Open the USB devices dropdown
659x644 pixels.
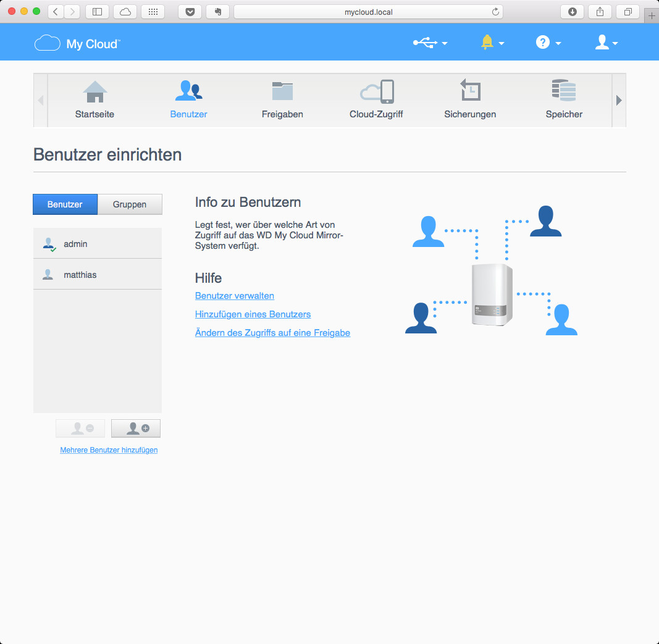[x=430, y=43]
